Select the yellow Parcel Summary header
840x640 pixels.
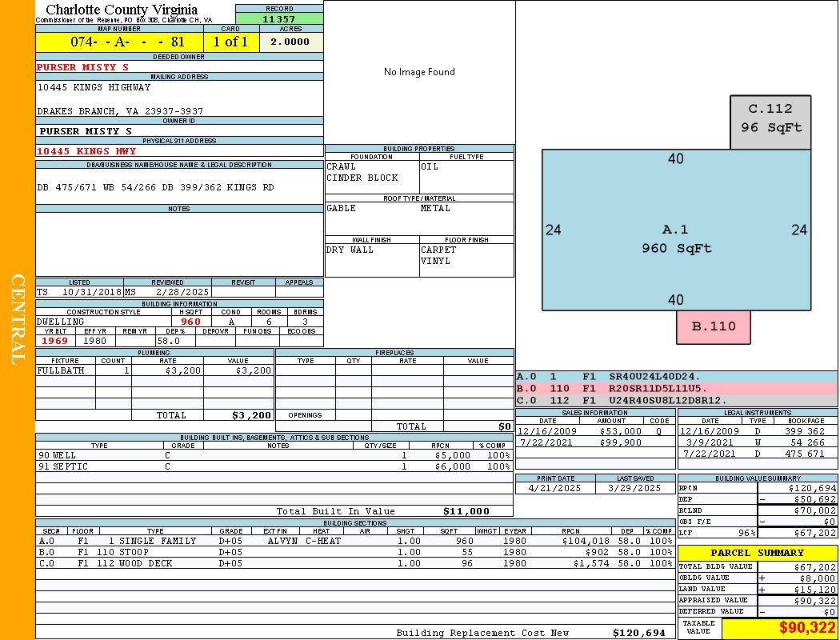(757, 553)
